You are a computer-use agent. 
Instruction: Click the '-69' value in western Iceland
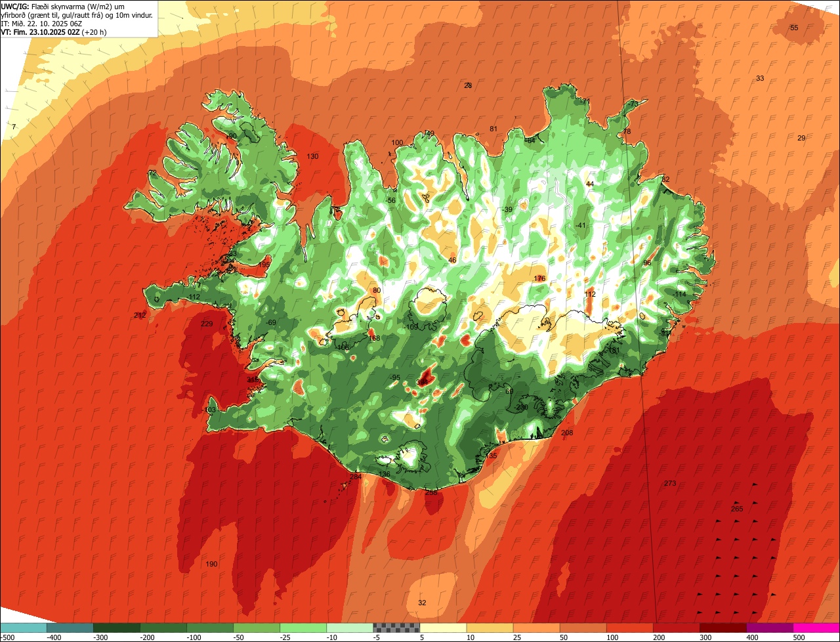271,322
